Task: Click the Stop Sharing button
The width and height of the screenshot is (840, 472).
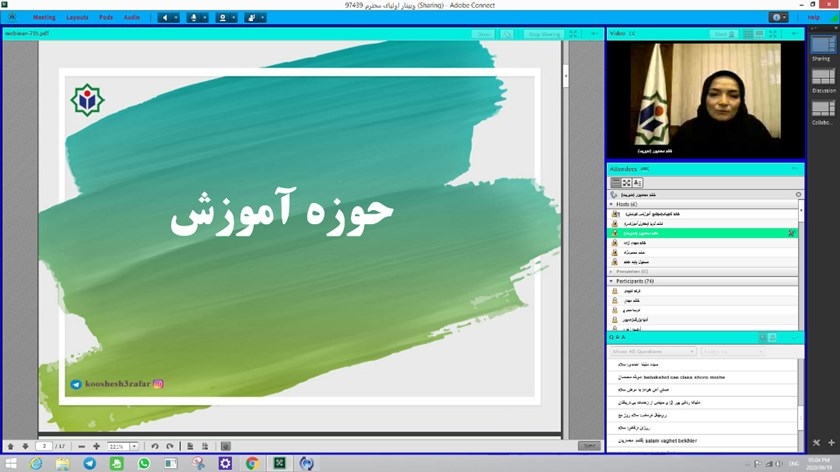Action: (543, 34)
